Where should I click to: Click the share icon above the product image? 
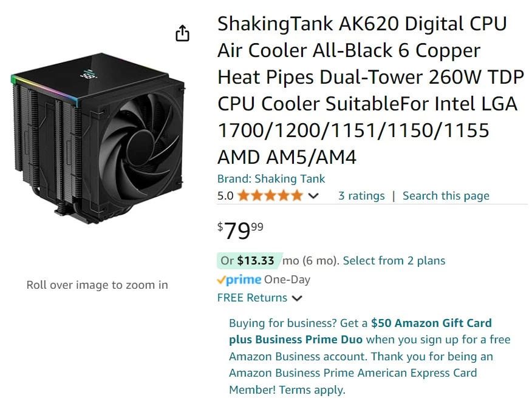[182, 33]
